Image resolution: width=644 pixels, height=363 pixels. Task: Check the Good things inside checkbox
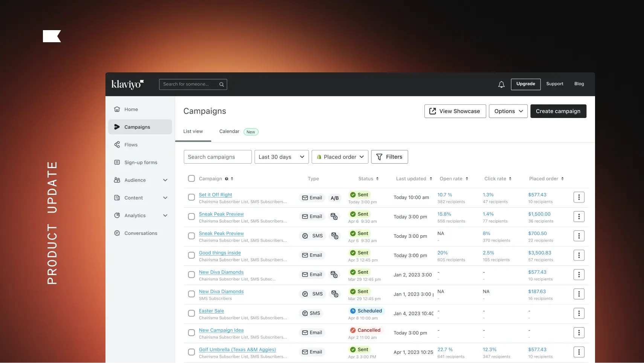click(191, 255)
